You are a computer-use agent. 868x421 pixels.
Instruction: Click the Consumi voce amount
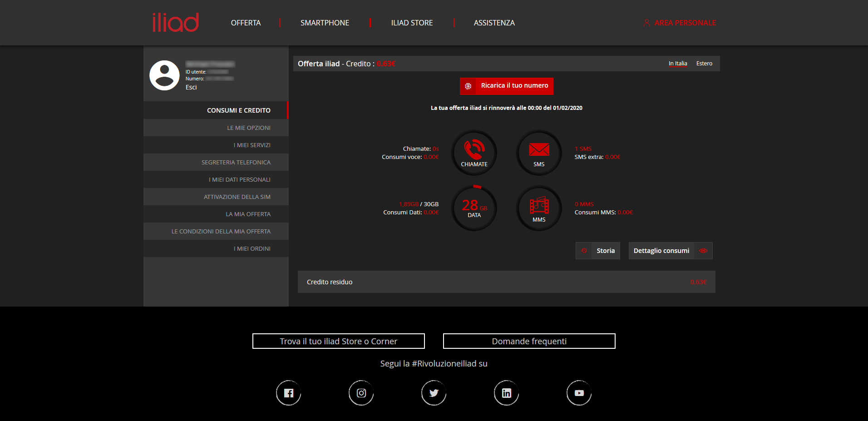coord(431,157)
